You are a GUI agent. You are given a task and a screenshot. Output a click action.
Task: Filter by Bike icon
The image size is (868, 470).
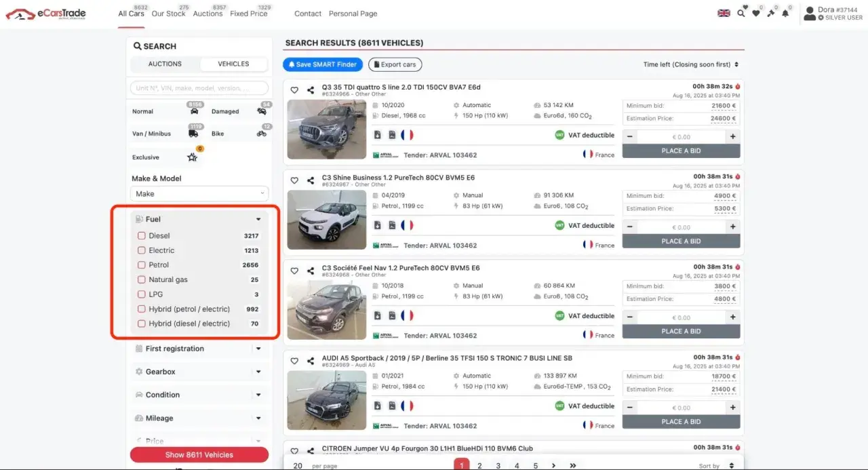tap(262, 134)
